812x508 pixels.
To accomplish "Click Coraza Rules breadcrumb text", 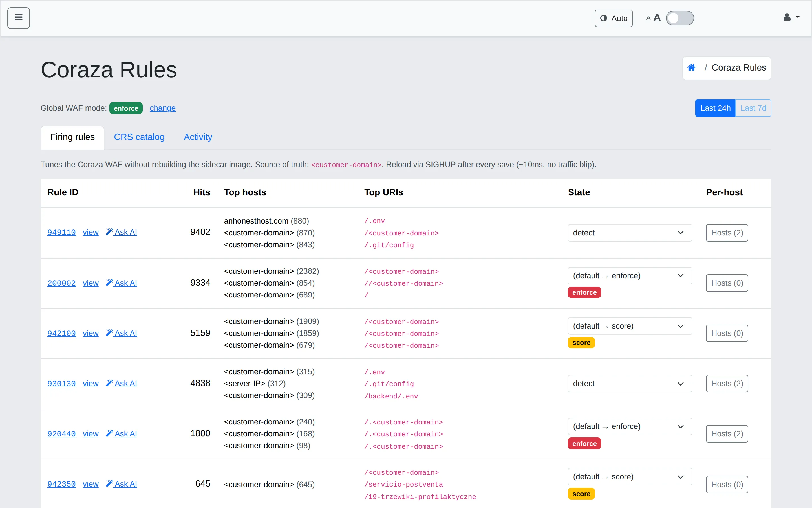I will (x=739, y=67).
